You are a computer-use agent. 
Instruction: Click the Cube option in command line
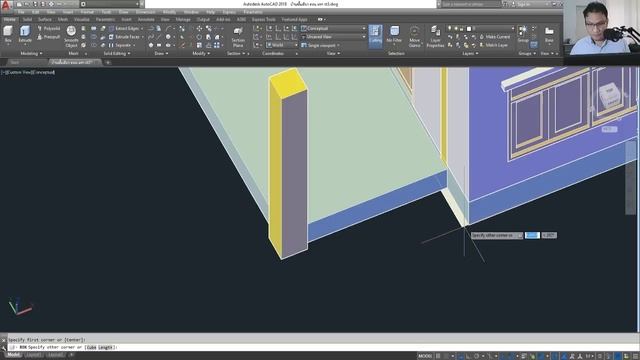(91, 347)
